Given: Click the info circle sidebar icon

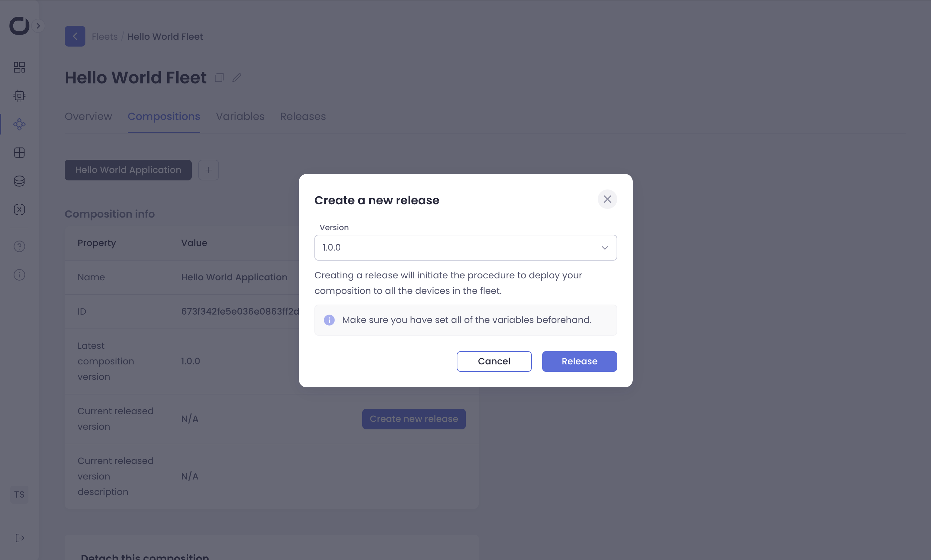Looking at the screenshot, I should tap(19, 275).
